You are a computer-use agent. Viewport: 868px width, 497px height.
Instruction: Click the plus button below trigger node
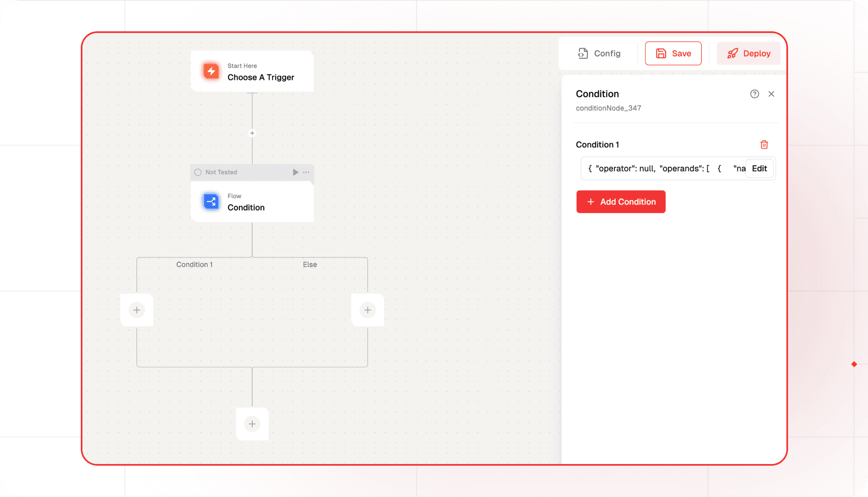(252, 133)
